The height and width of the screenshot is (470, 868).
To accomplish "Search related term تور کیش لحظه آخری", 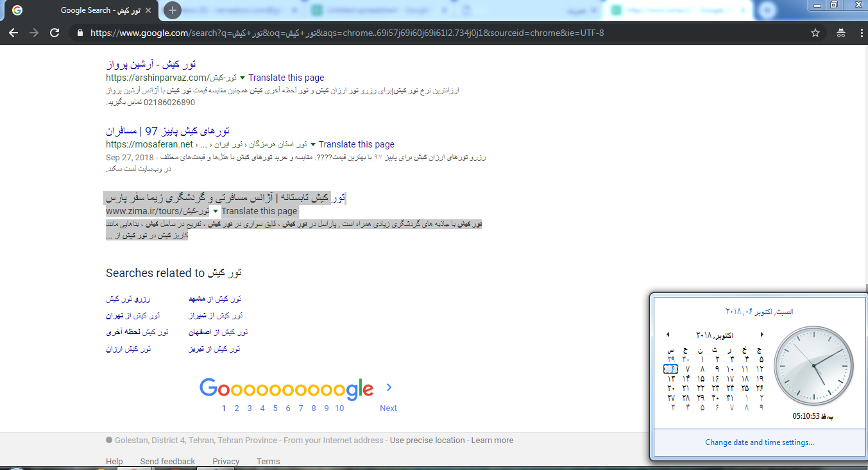I will (137, 332).
